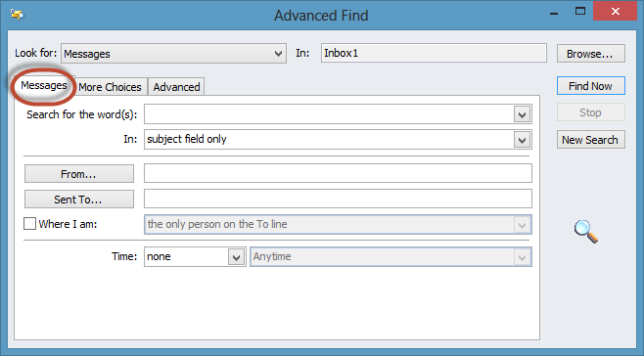Viewport: 644px width, 356px height.
Task: Switch to the More Choices tab
Action: point(110,87)
